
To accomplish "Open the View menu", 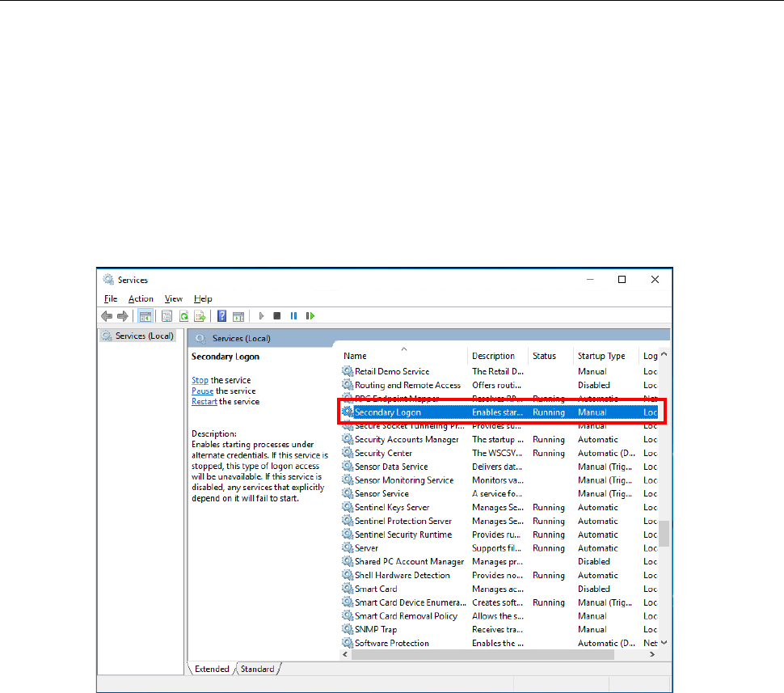I will coord(173,299).
